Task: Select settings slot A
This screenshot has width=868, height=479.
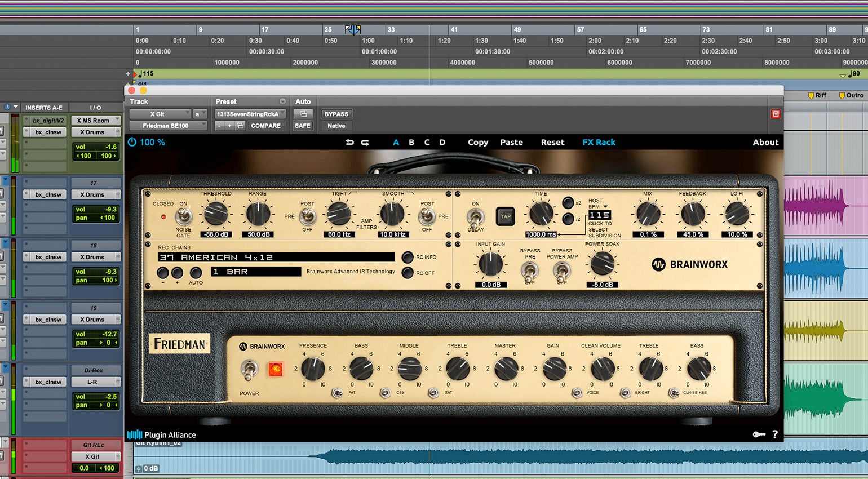Action: coord(396,142)
